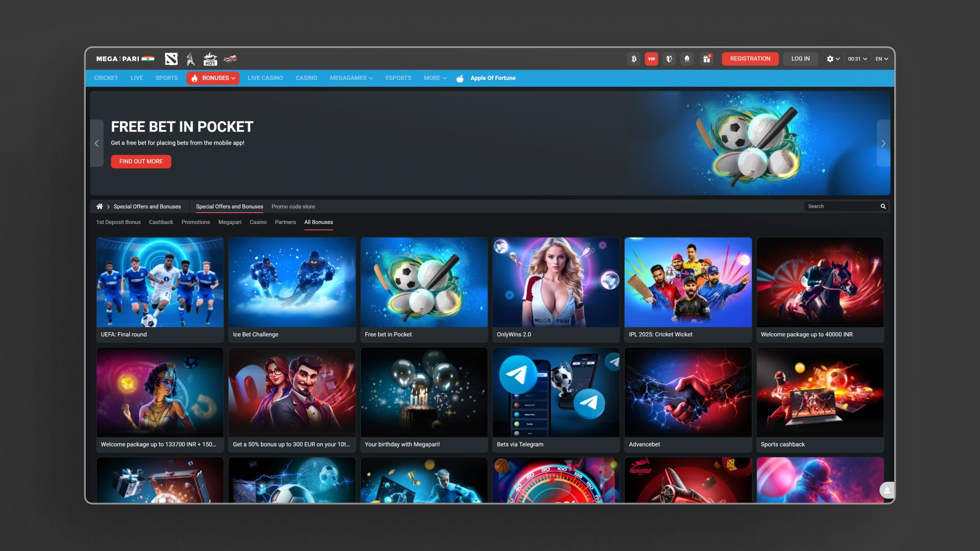
Task: Open the Casino section
Action: tap(306, 78)
